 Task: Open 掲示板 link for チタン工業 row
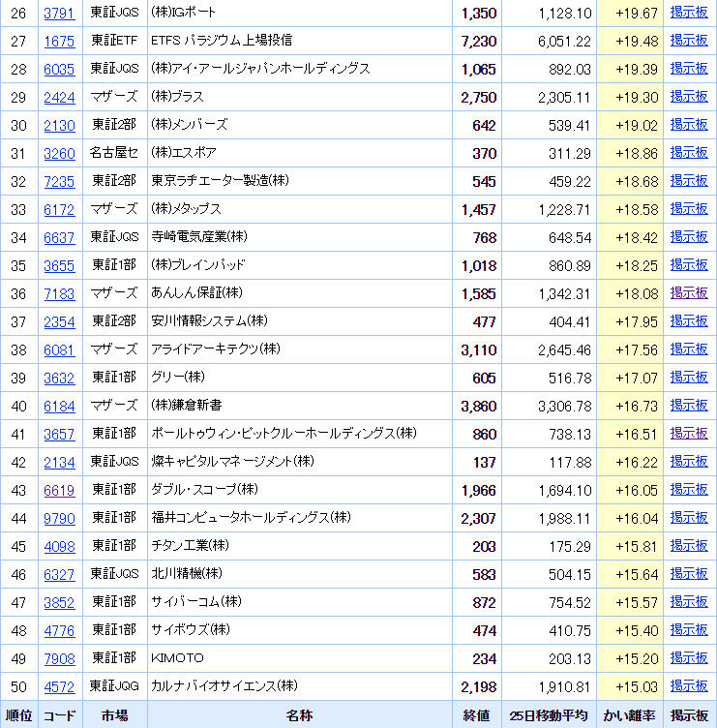[689, 546]
